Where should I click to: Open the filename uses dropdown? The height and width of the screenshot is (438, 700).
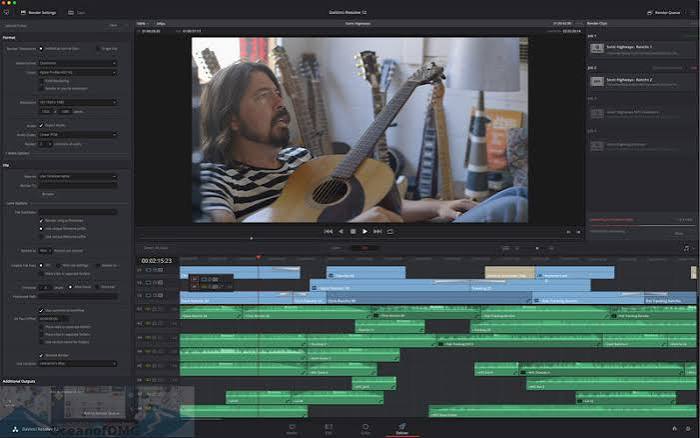[x=78, y=177]
